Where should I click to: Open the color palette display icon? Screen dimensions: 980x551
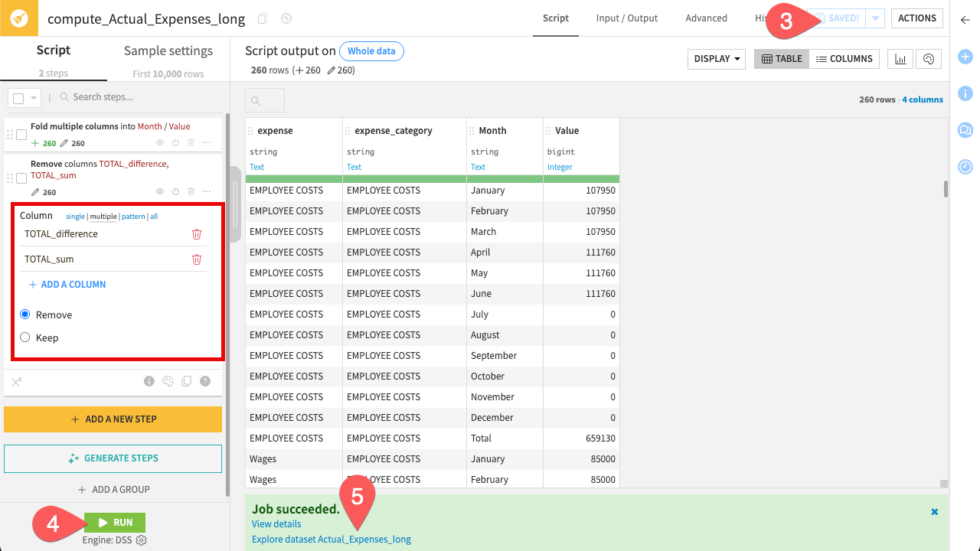(x=929, y=59)
